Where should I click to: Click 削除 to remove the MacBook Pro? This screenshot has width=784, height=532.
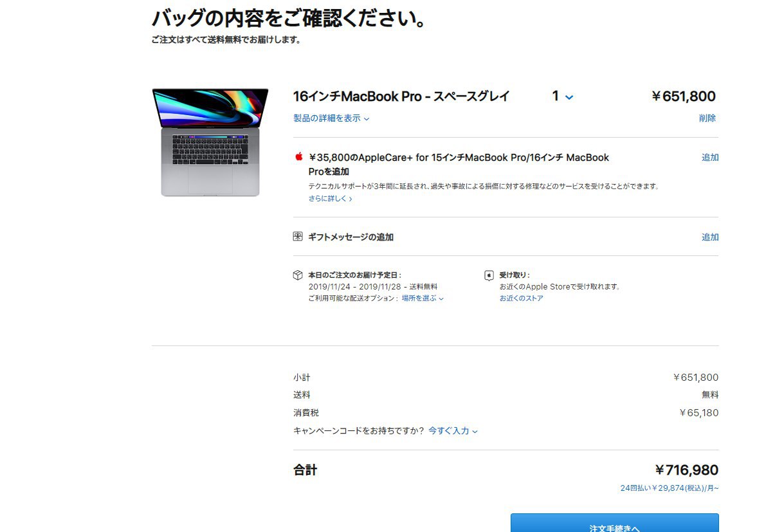coord(707,118)
